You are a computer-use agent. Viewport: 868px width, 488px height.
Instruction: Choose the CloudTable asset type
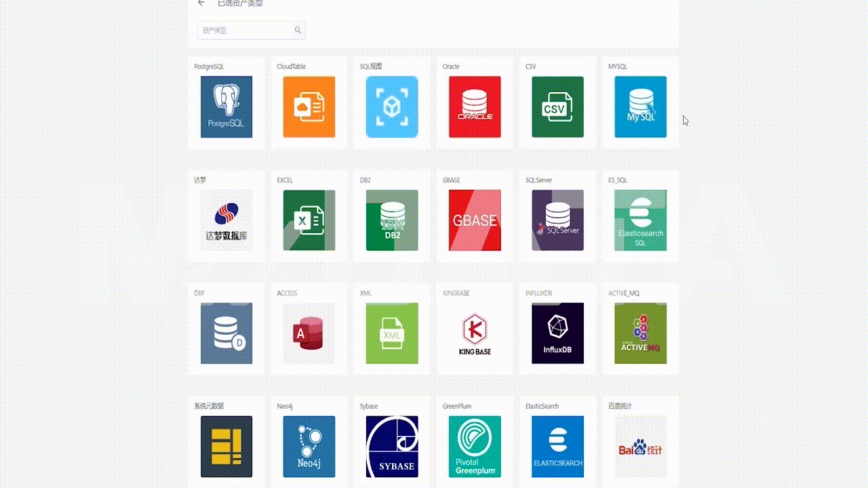[309, 107]
